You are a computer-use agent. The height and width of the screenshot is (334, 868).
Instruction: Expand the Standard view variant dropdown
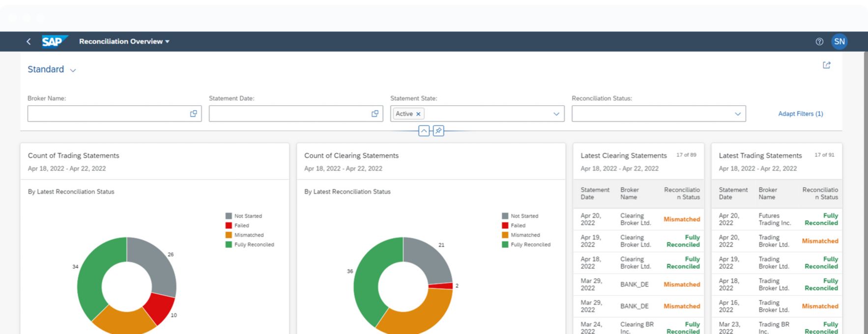73,70
